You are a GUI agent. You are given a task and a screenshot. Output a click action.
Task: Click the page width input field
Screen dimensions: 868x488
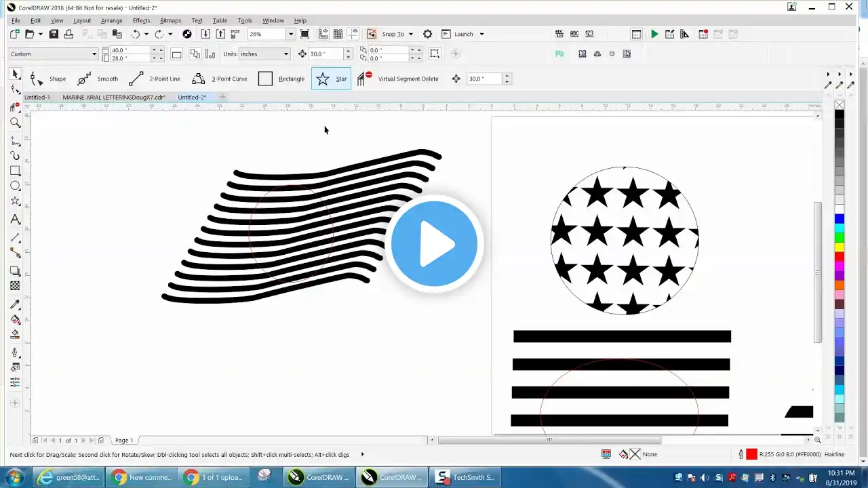[130, 50]
